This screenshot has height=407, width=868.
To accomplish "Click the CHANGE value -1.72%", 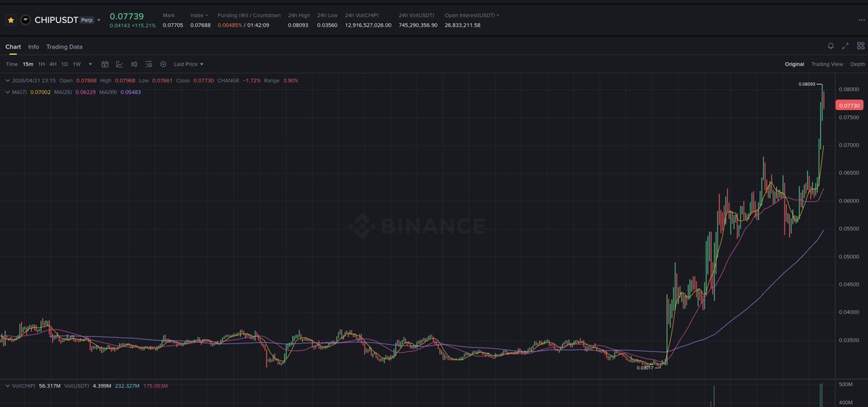I will 250,80.
